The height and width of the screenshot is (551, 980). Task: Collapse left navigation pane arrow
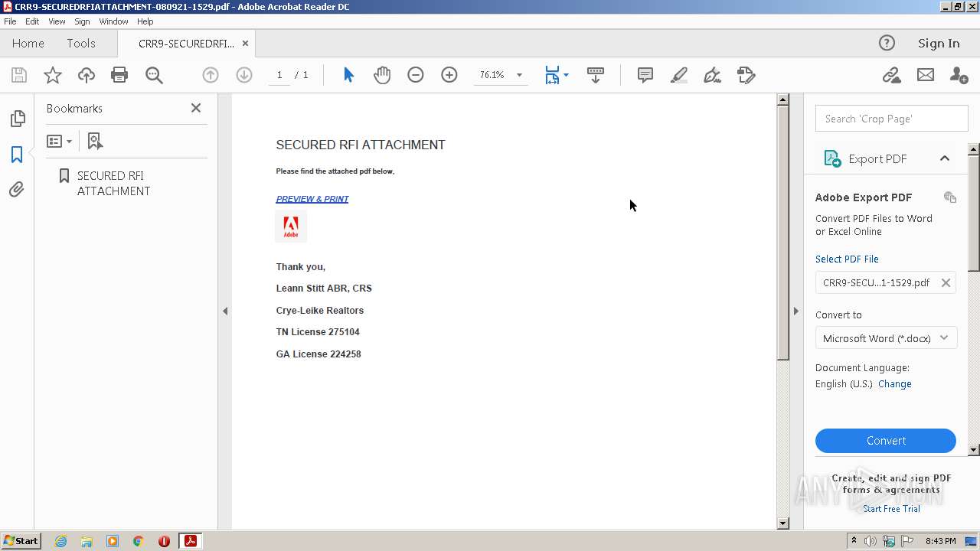point(225,311)
